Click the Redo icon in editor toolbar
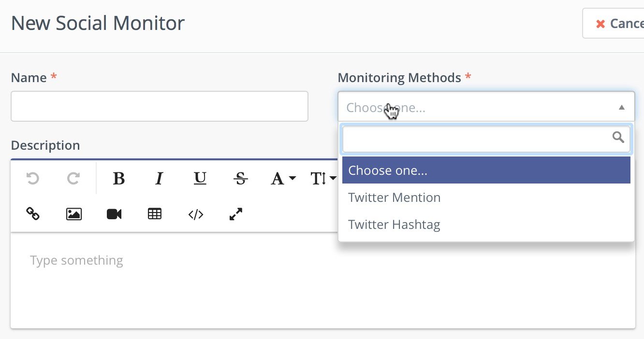The width and height of the screenshot is (644, 339). click(73, 179)
